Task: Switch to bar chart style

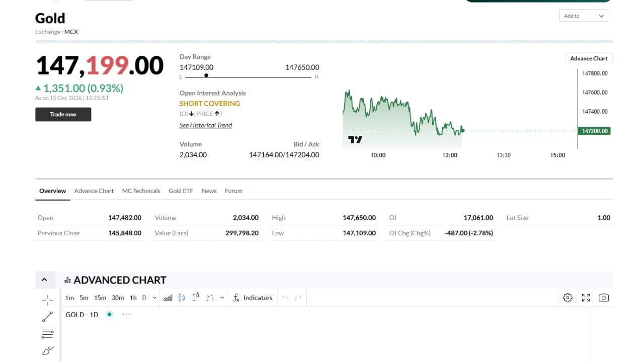Action: [210, 298]
